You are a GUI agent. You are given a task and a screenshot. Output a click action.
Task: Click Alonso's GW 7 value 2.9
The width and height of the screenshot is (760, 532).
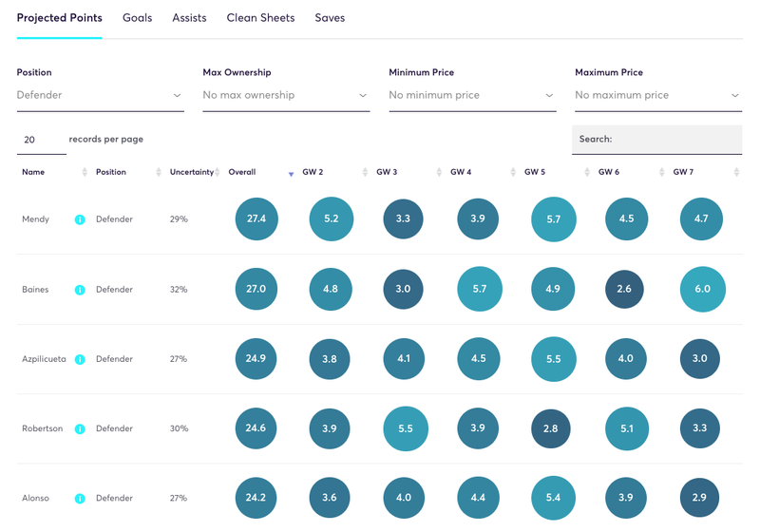click(699, 498)
